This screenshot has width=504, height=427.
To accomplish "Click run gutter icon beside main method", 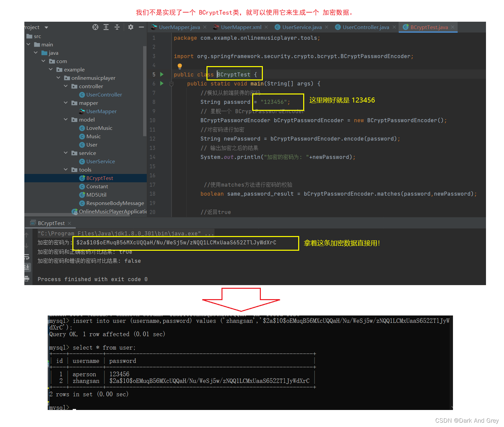I will (162, 83).
